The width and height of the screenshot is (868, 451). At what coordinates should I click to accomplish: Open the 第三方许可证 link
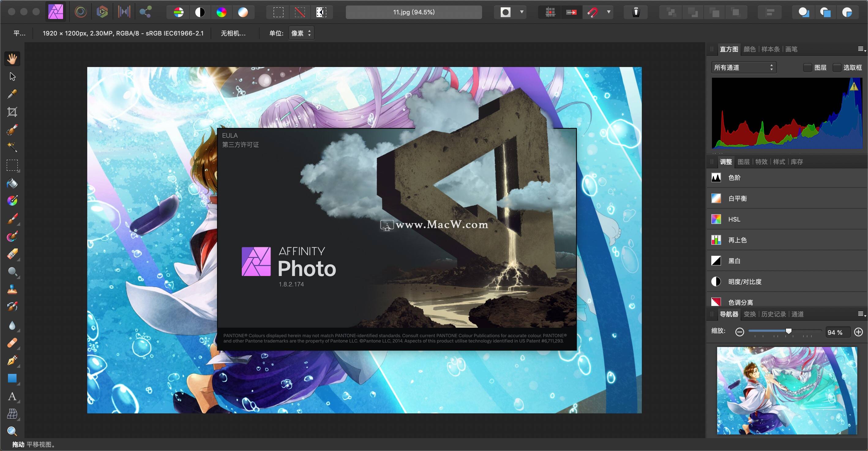pyautogui.click(x=240, y=145)
